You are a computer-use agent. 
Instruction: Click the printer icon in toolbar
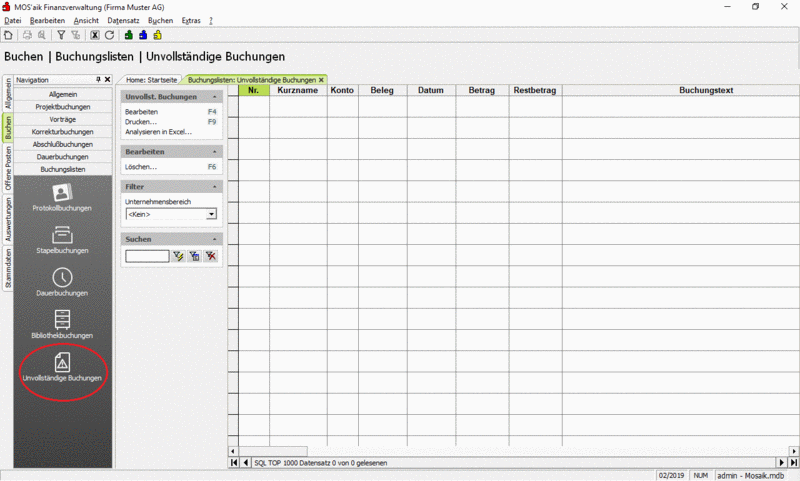tap(27, 35)
